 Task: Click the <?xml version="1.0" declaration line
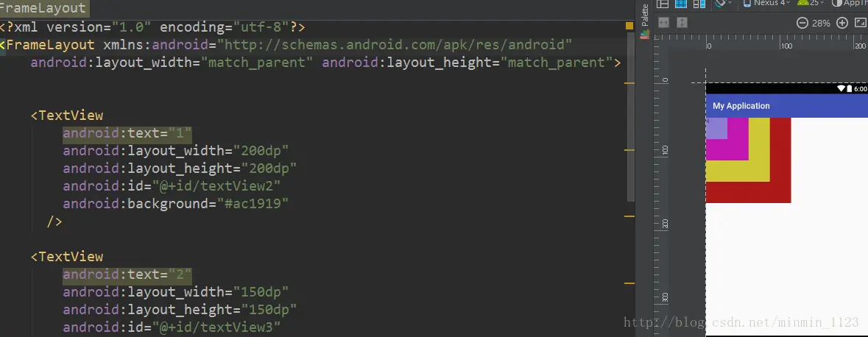pyautogui.click(x=153, y=27)
